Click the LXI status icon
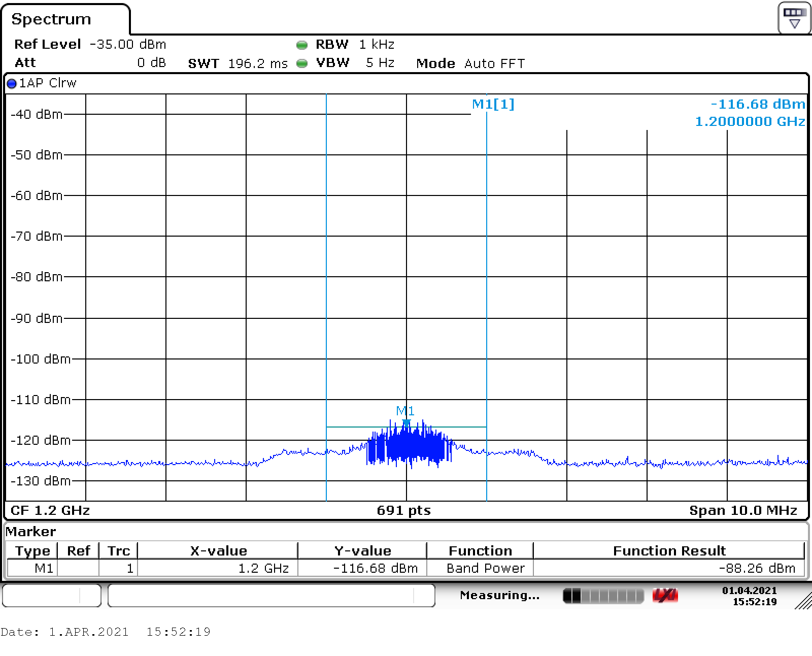 [x=665, y=596]
